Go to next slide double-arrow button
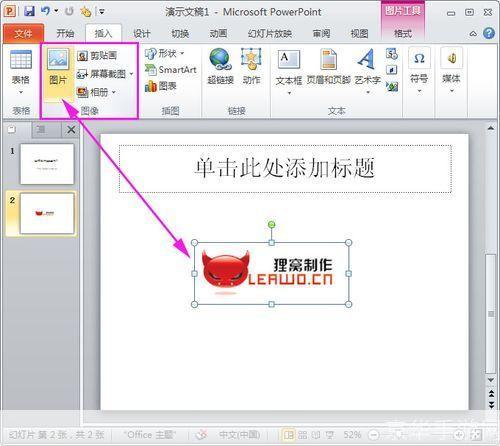The image size is (500, 446). (491, 405)
